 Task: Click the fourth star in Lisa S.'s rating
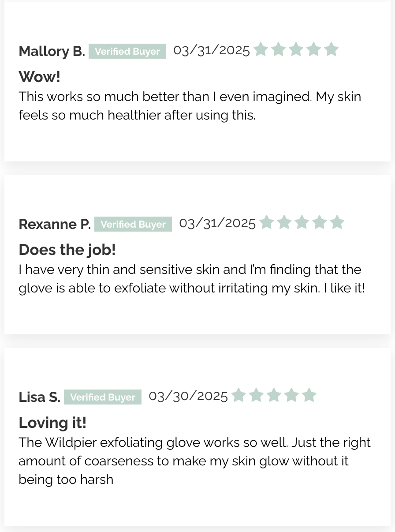point(291,395)
